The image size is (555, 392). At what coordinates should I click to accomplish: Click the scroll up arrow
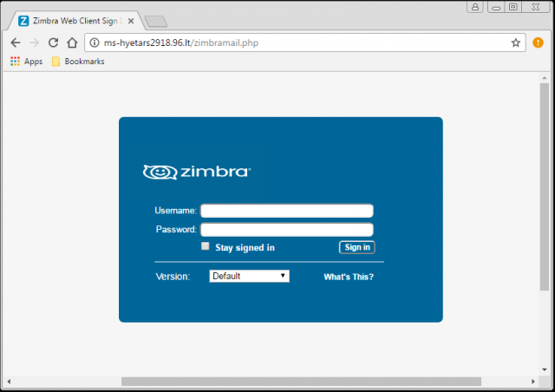(545, 77)
